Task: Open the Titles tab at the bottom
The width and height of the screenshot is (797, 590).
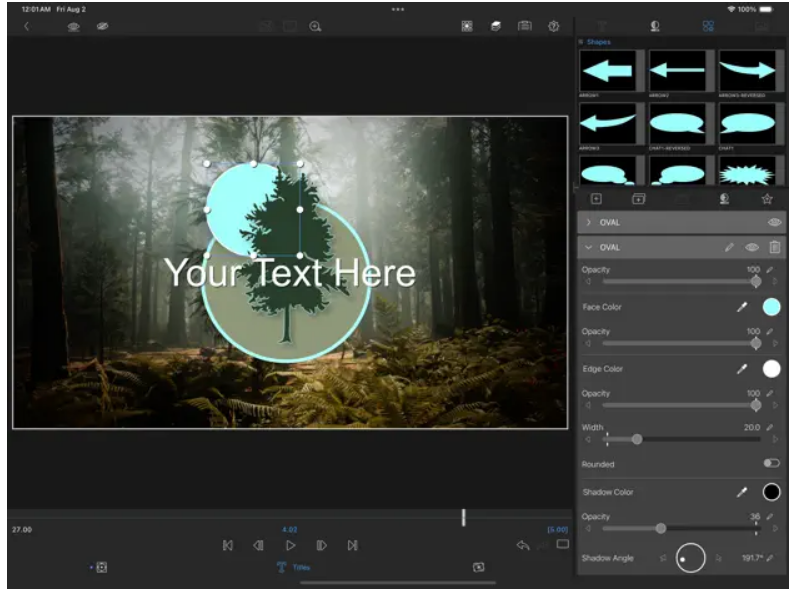Action: click(292, 567)
